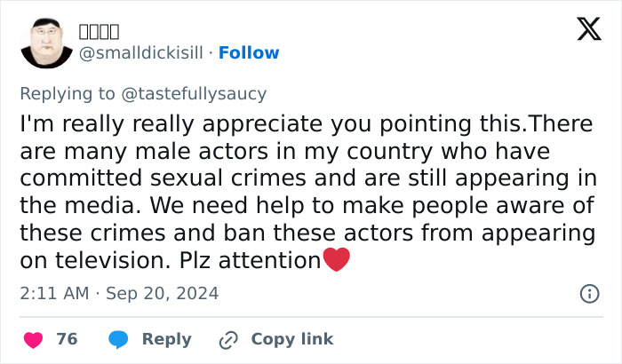This screenshot has width=622, height=364.
Task: Click the "Sep 20, 2024" date
Action: tap(162, 293)
